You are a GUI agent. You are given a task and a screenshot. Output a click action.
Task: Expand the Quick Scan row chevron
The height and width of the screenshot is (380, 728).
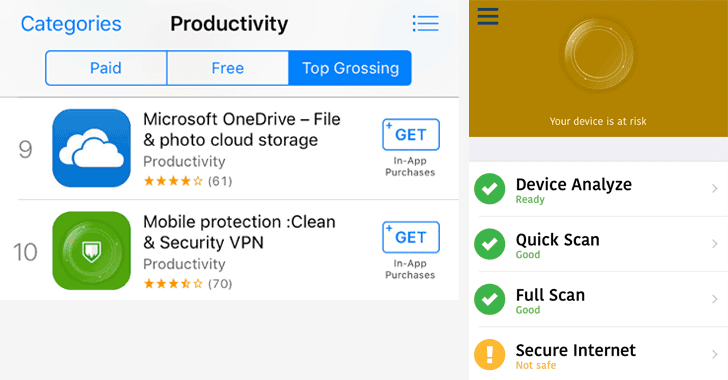pos(715,244)
